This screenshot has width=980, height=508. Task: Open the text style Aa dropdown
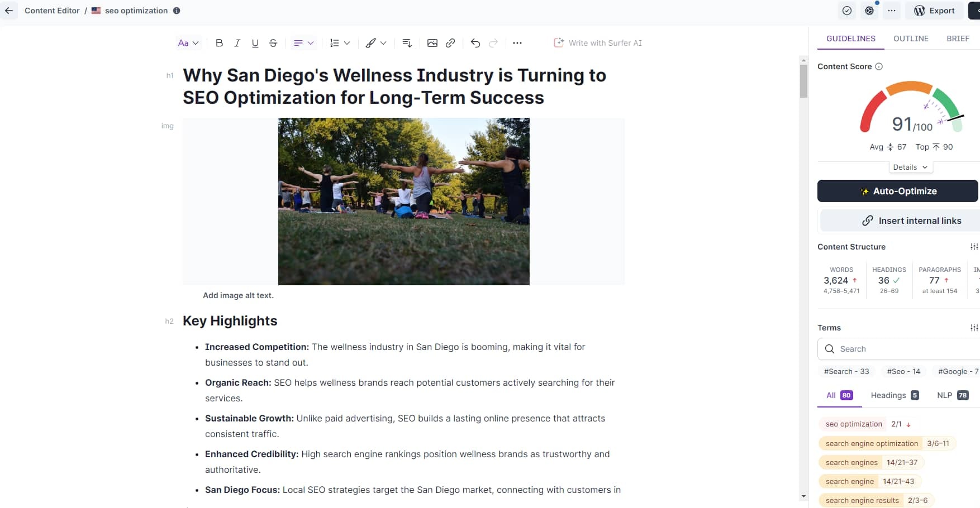188,43
